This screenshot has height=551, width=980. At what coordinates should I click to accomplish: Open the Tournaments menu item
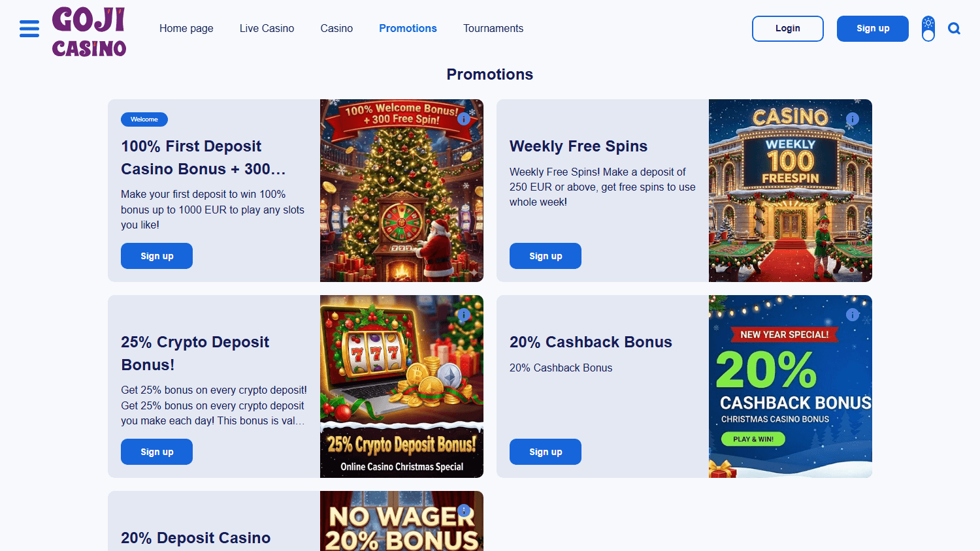(x=493, y=29)
